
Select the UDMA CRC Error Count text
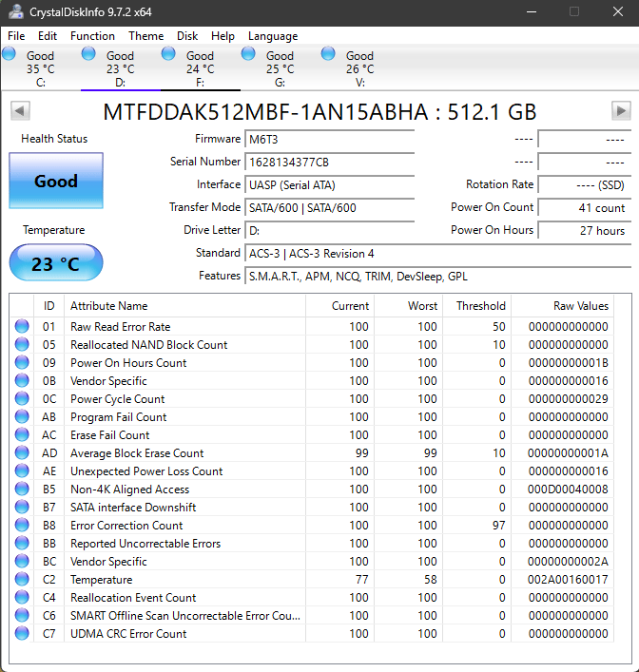point(128,633)
